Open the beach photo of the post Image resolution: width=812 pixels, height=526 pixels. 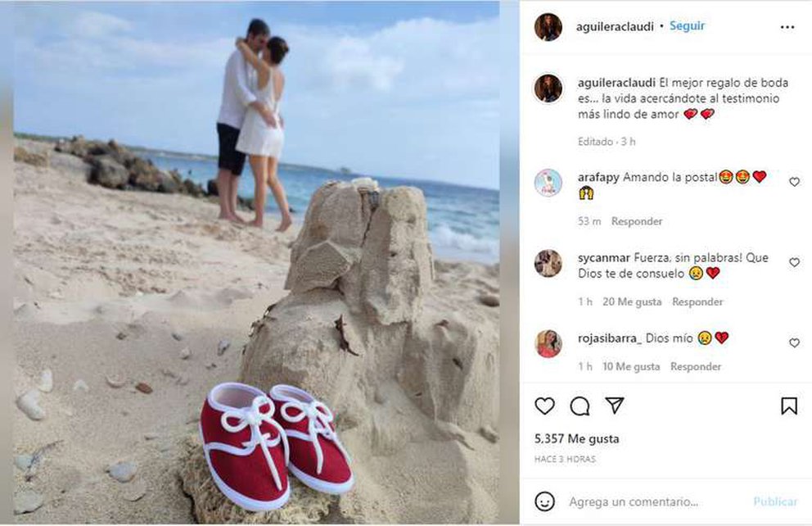[256, 263]
